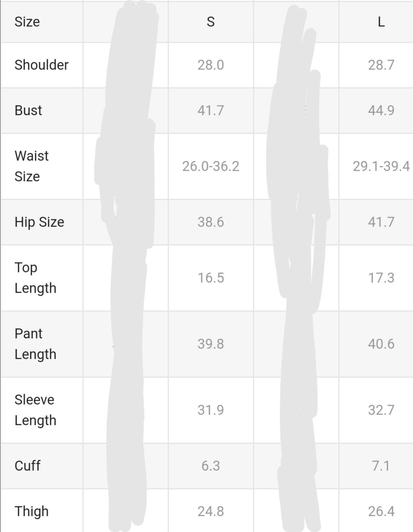
Task: Click the Top Length row label
Action: [x=35, y=278]
